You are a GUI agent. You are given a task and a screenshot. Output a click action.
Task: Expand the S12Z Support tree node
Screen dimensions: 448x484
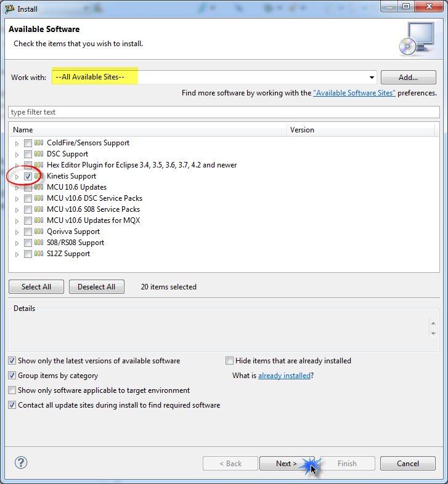pyautogui.click(x=17, y=254)
